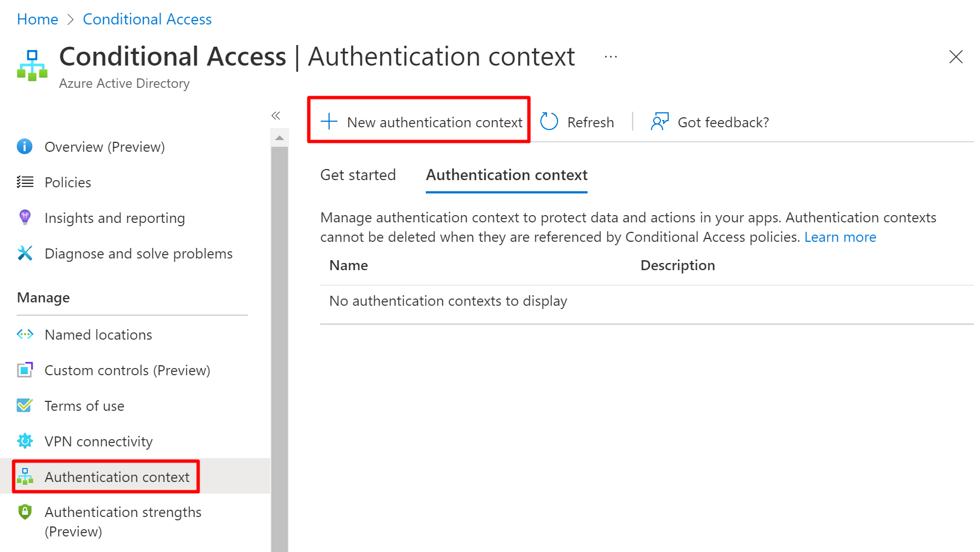Click the Terms of use checkmark icon
980x552 pixels.
[x=24, y=406]
